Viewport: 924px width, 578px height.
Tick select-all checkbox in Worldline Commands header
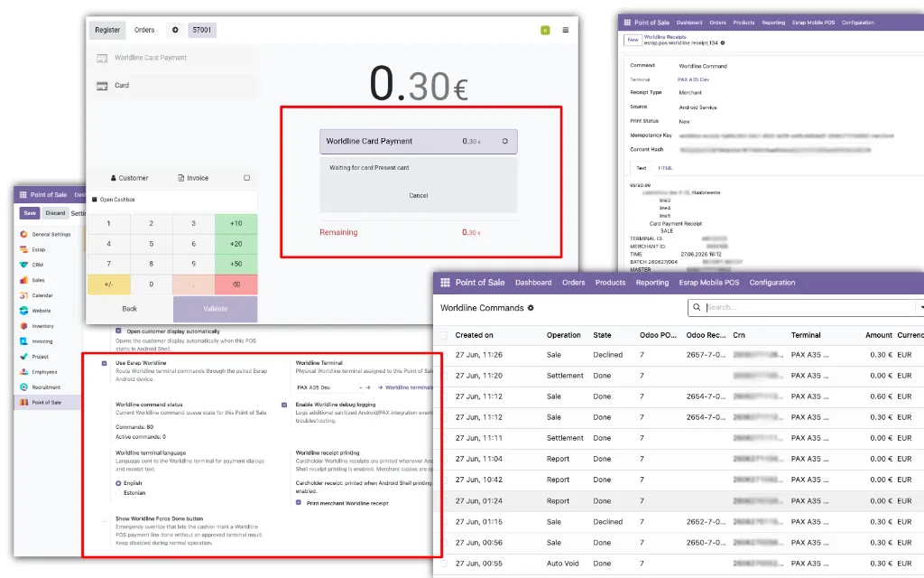point(444,335)
